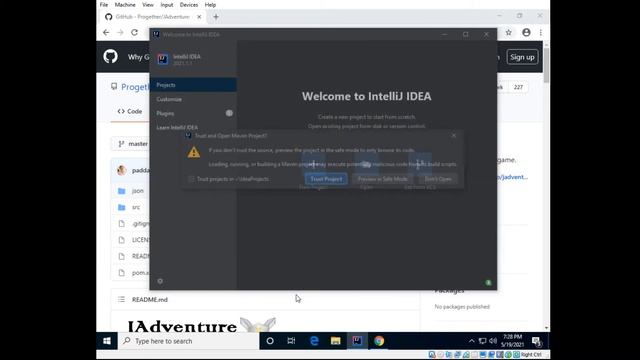Reload the GitHub page
640x360 pixels.
pos(134,32)
